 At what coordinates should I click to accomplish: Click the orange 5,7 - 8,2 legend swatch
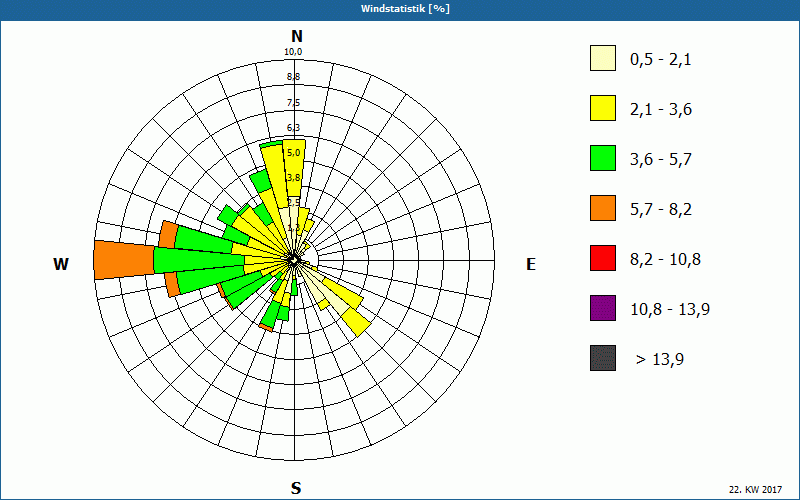point(603,208)
